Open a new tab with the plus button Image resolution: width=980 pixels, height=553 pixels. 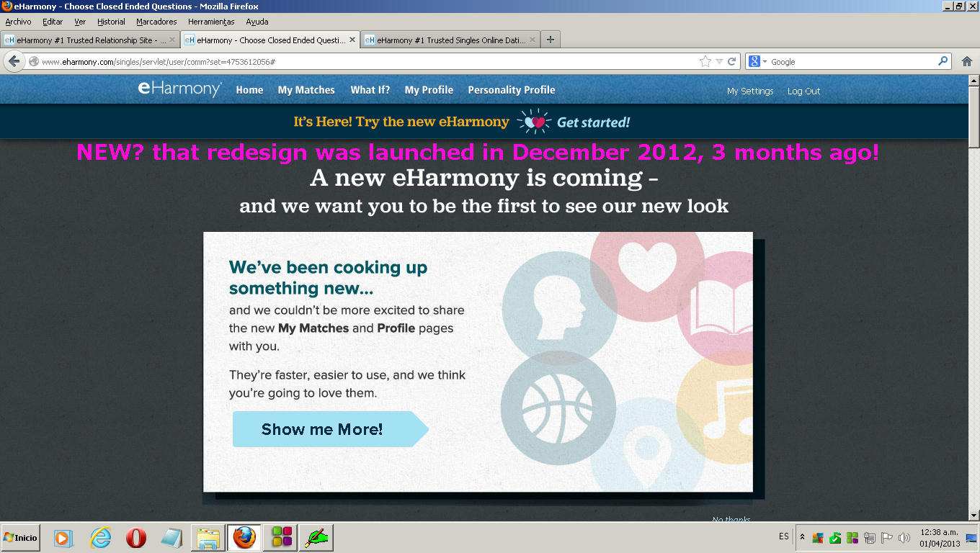551,40
